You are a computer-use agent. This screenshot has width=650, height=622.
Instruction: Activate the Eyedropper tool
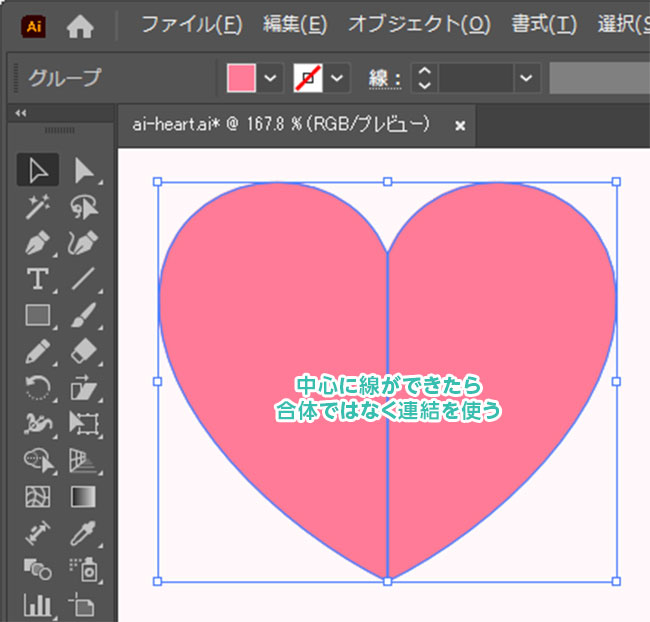pyautogui.click(x=83, y=532)
